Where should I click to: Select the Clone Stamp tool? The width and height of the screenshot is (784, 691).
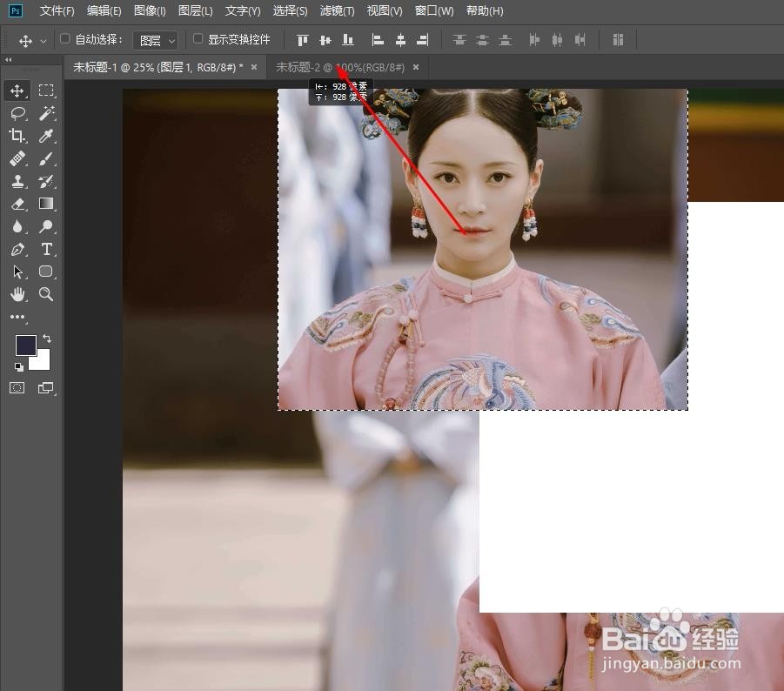[18, 181]
